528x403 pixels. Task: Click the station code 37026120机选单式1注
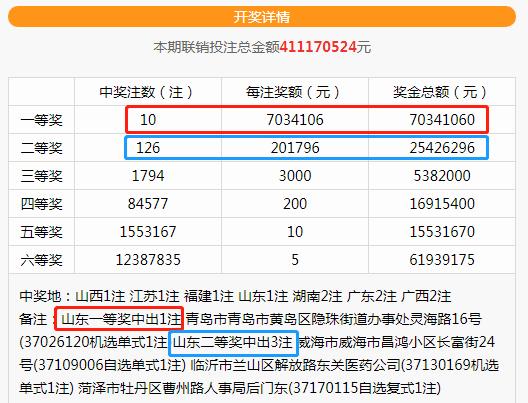click(x=96, y=342)
